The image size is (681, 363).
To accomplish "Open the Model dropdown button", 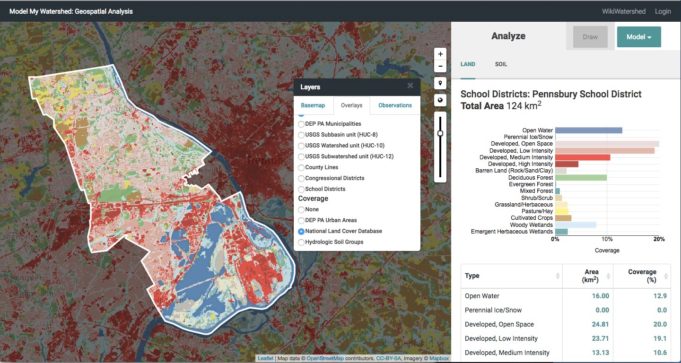I will coord(639,37).
